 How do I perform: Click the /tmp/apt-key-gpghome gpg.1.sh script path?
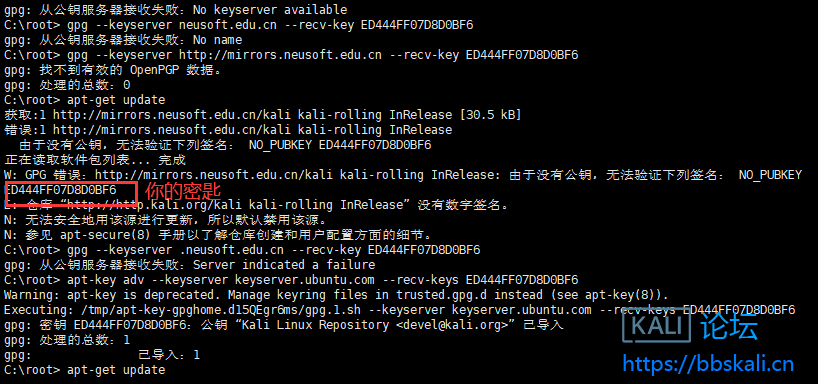point(209,310)
